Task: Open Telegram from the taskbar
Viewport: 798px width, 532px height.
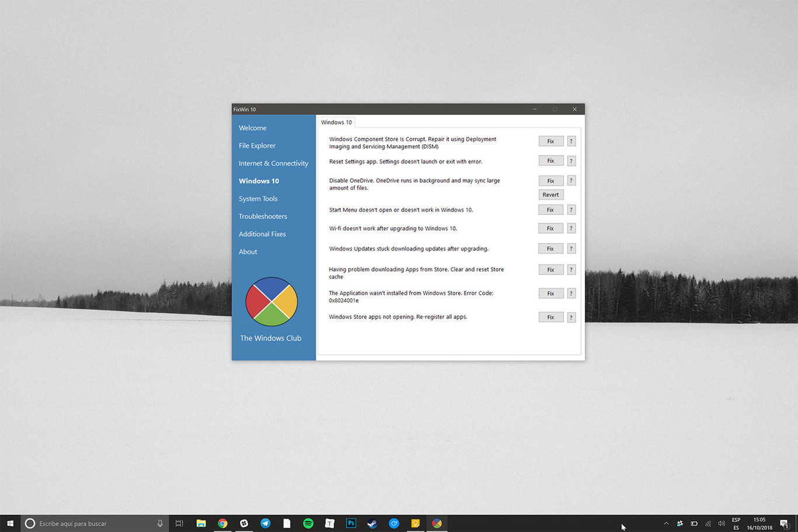Action: click(x=265, y=523)
